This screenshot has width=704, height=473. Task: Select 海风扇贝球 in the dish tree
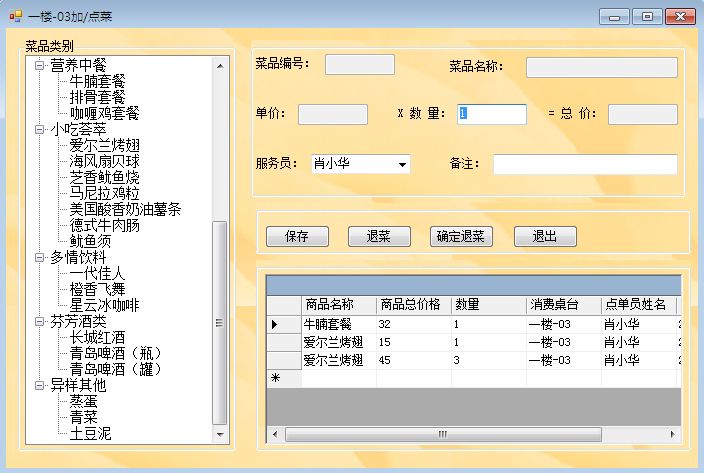click(105, 161)
